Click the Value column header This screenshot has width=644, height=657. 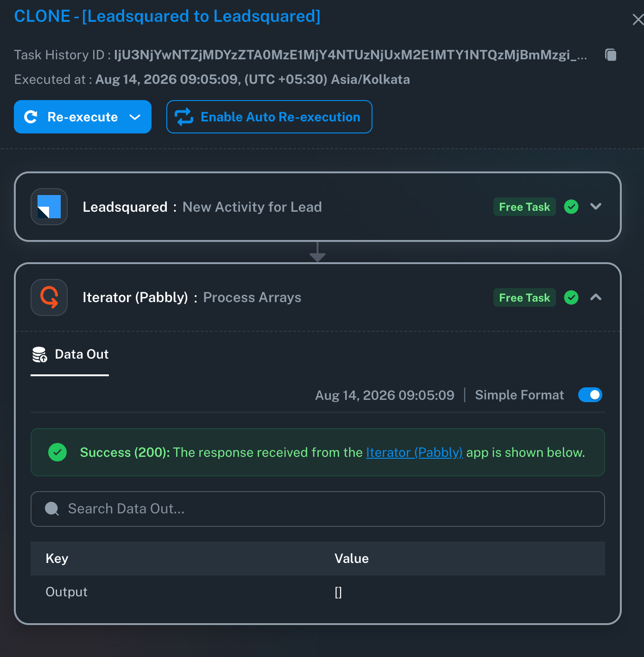[x=352, y=558]
